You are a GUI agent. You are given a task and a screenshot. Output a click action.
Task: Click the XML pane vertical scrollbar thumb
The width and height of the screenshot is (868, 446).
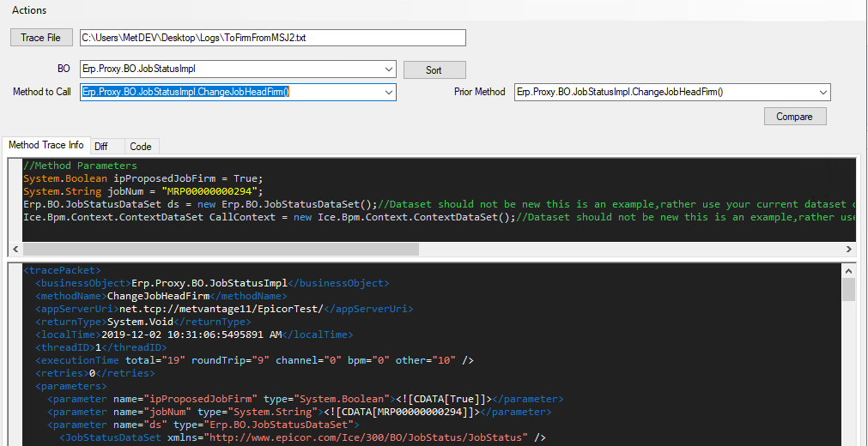(848, 289)
